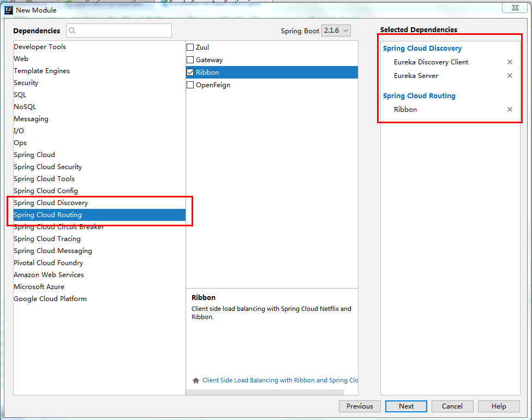This screenshot has height=420, width=532.
Task: Click the Help button
Action: (499, 406)
